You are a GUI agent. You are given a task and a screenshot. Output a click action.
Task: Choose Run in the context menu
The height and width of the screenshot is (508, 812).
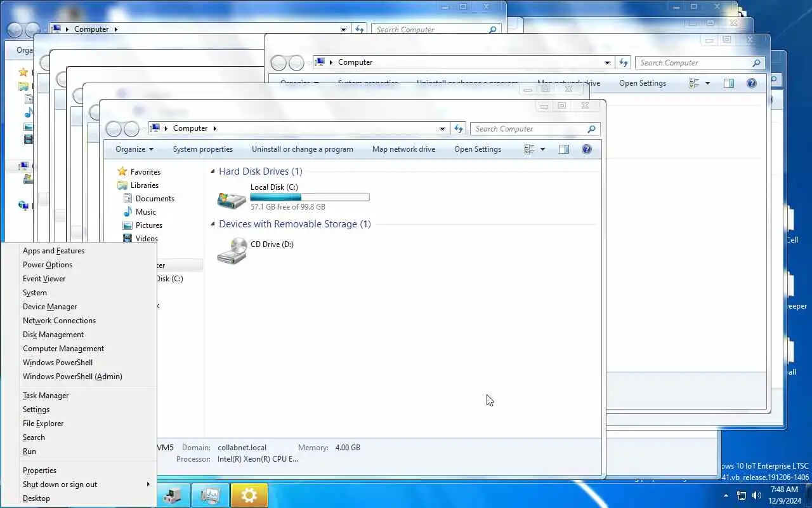[x=79, y=451]
